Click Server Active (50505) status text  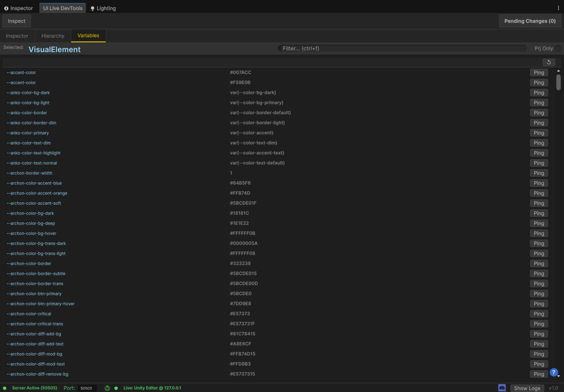click(34, 388)
